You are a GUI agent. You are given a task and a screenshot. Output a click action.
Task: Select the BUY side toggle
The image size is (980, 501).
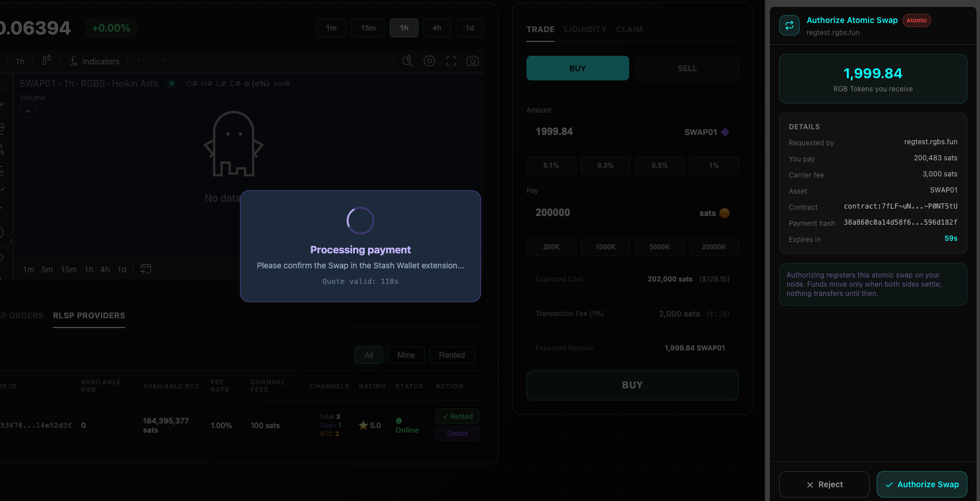(578, 68)
